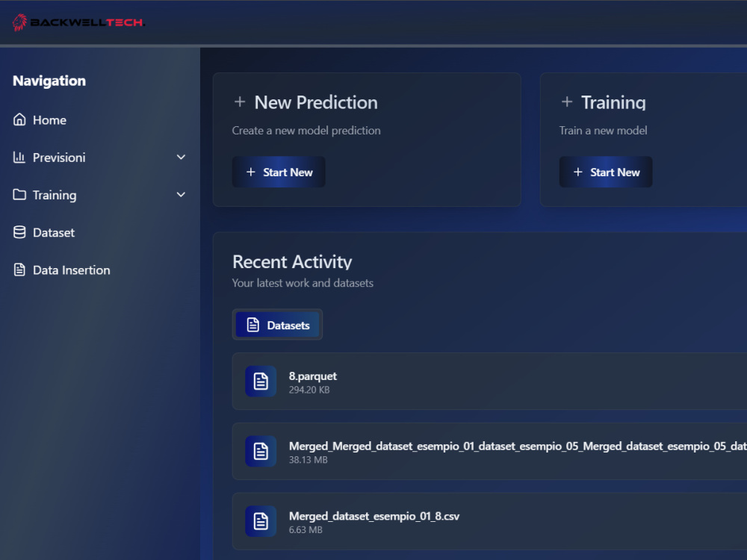Click the Training folder icon in sidebar
Viewport: 747px width, 560px height.
point(19,195)
